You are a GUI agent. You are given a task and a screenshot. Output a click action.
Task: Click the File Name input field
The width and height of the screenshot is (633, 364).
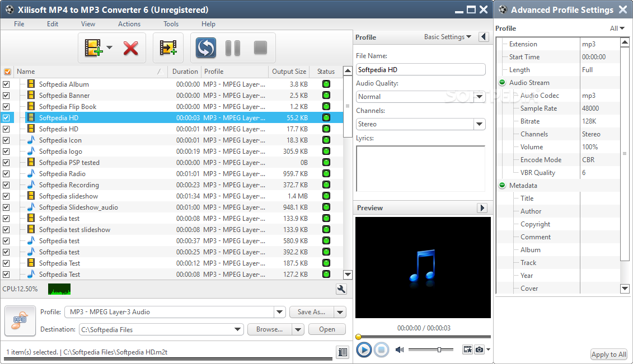421,70
